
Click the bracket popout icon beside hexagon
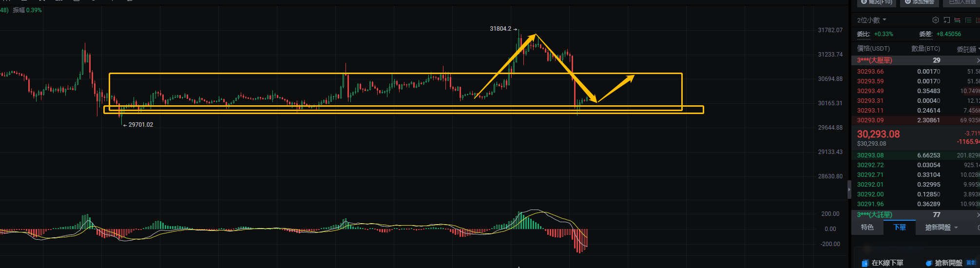[946, 20]
